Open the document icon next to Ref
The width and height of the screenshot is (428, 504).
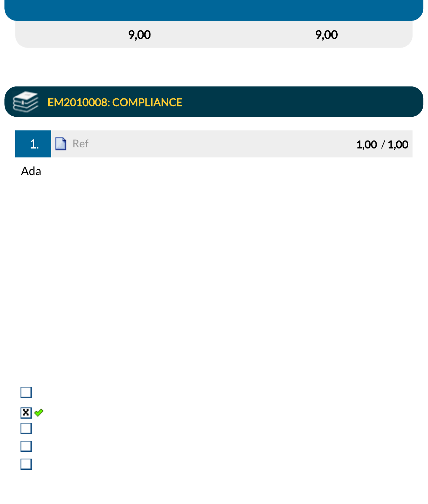click(x=61, y=144)
